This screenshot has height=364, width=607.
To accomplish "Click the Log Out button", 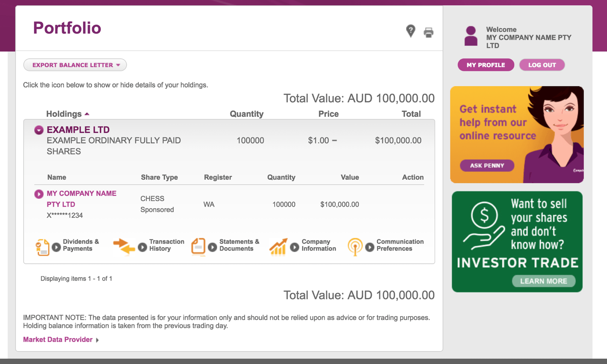I will pos(542,65).
